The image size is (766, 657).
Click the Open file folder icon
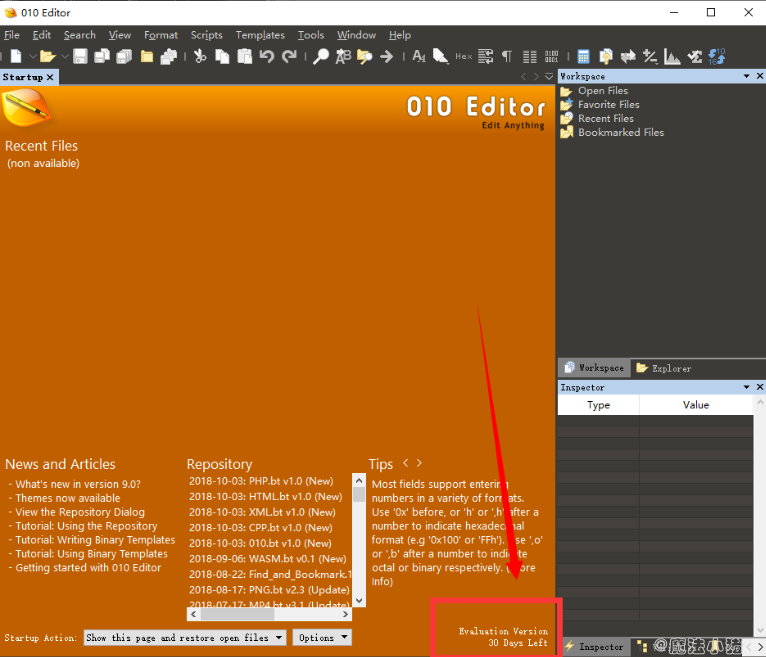pyautogui.click(x=47, y=57)
